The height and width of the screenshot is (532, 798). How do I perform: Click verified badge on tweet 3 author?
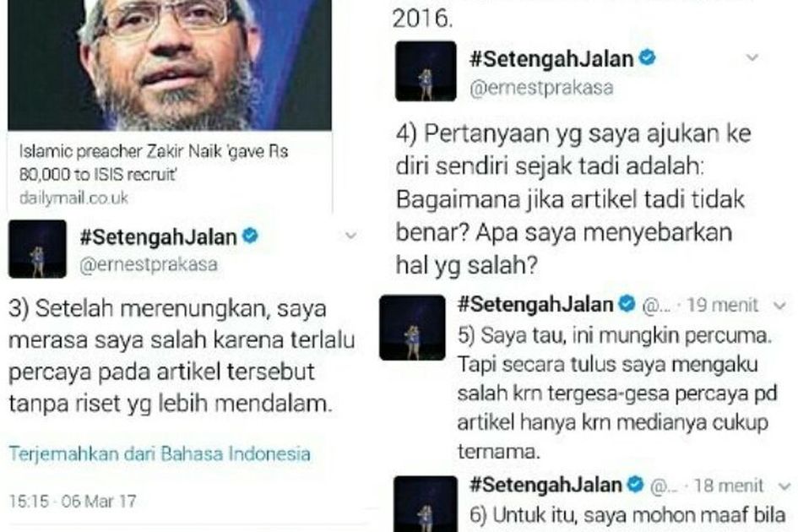click(250, 236)
